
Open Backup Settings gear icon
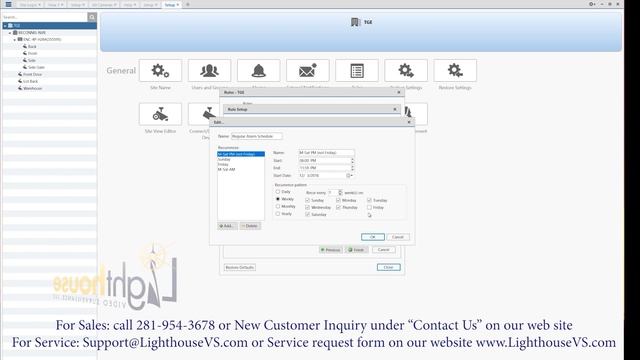[x=406, y=71]
